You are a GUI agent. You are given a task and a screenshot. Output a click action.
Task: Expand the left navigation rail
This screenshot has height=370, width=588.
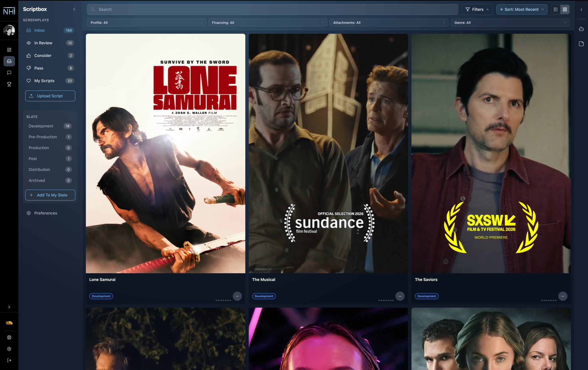[9, 307]
